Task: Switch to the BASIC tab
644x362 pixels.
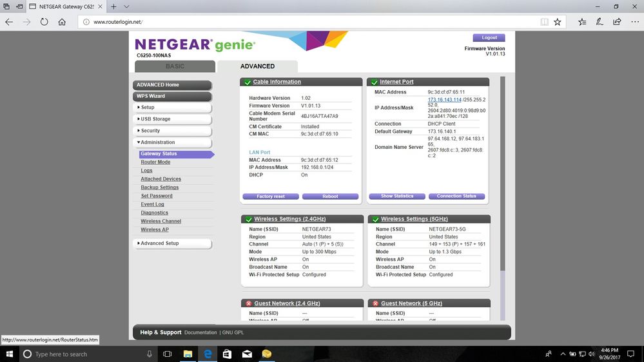Action: click(x=175, y=66)
